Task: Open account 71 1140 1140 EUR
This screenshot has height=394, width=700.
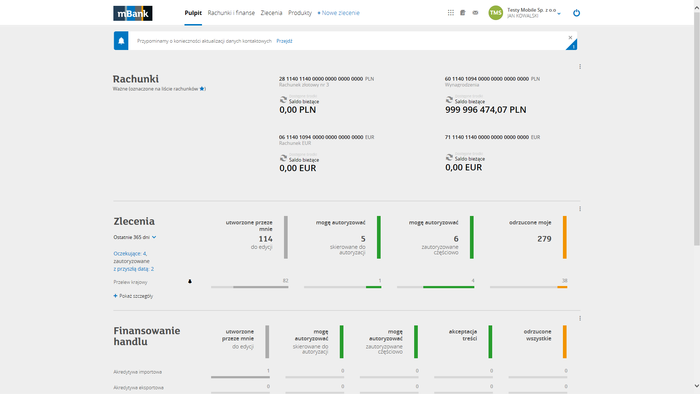Action: [x=487, y=137]
